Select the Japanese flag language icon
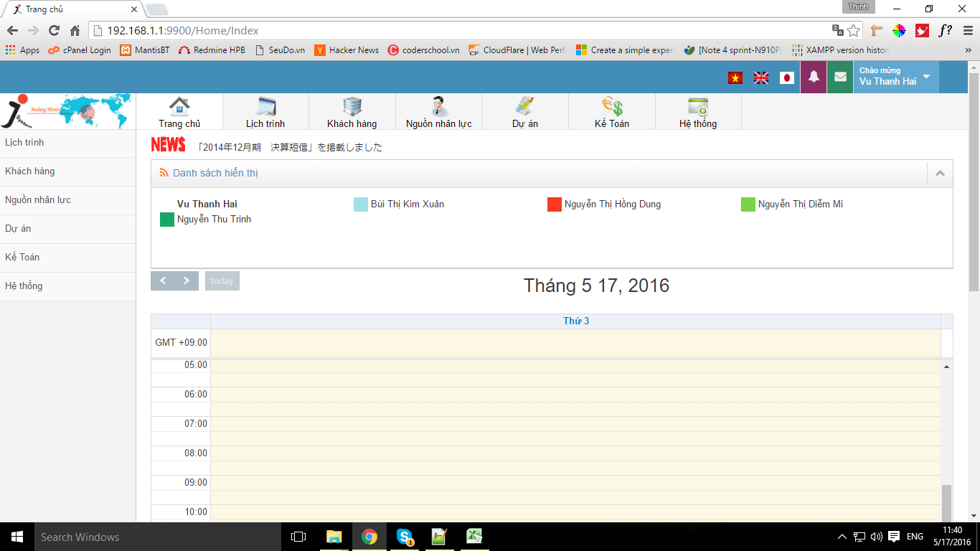Viewport: 980px width, 551px height. (787, 78)
